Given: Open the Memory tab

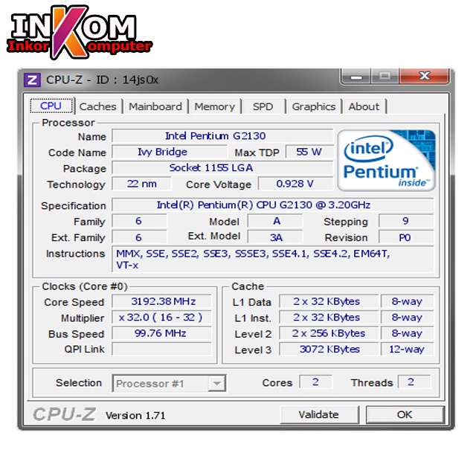Looking at the screenshot, I should coord(215,106).
